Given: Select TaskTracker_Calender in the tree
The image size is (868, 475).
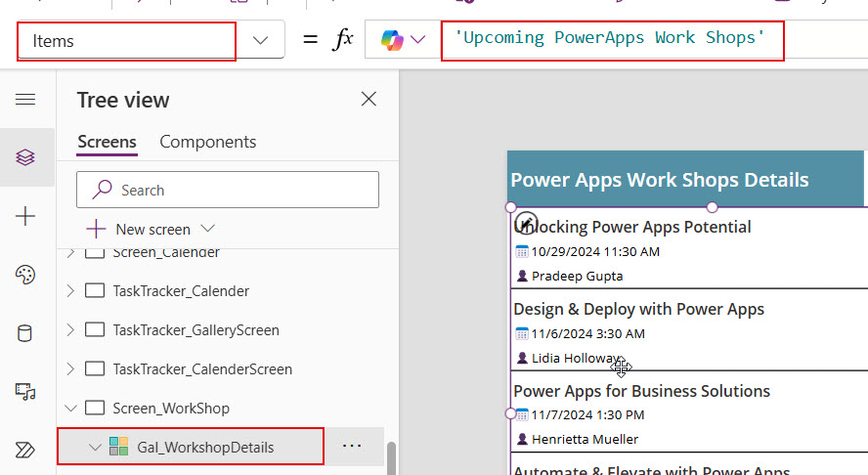Looking at the screenshot, I should (x=181, y=290).
